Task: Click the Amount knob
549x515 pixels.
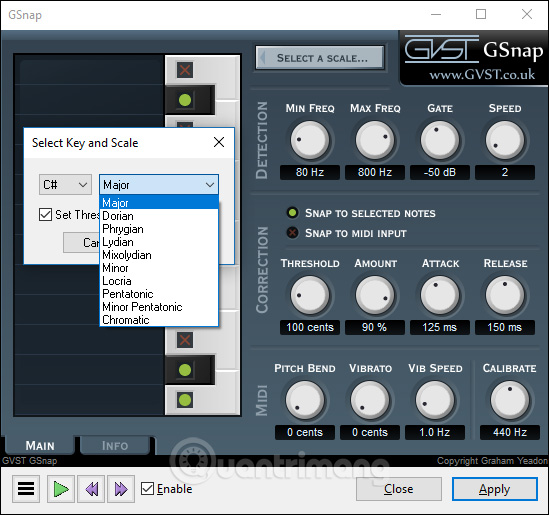Action: coord(375,295)
